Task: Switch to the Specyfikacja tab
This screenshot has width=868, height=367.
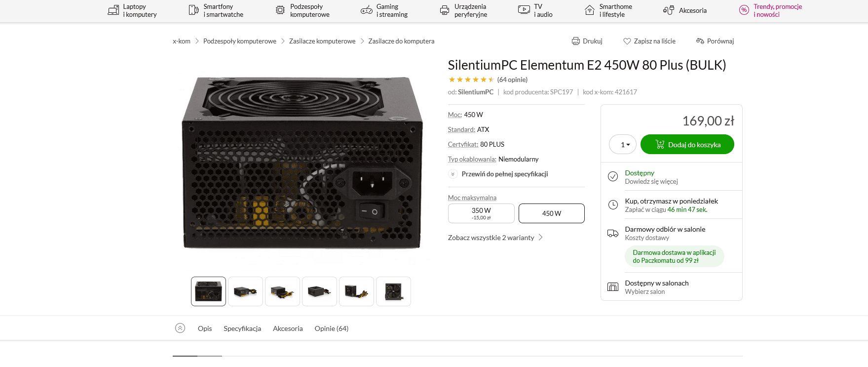Action: (242, 328)
